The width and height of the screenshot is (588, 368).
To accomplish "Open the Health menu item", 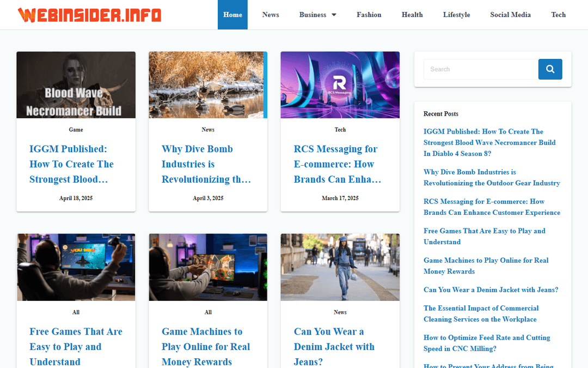I will click(x=412, y=15).
